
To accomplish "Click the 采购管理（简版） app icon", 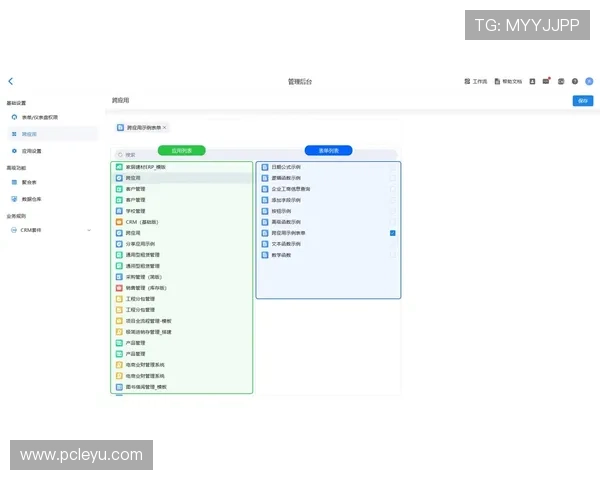I will (119, 277).
